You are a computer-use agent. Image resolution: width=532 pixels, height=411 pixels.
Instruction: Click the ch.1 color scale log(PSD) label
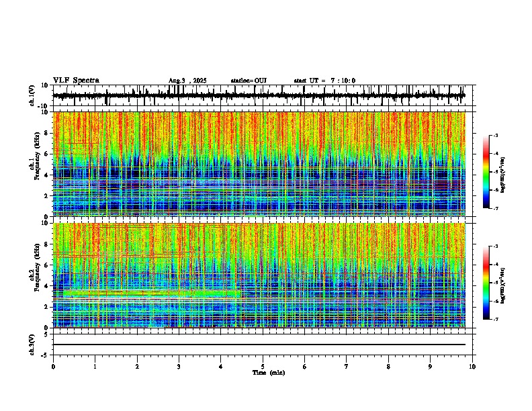pos(503,175)
